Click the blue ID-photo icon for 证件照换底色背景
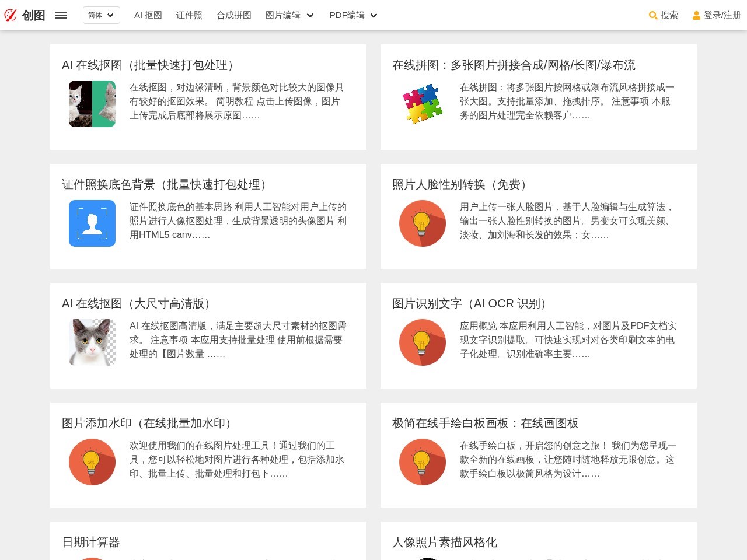The height and width of the screenshot is (560, 747). pos(92,223)
